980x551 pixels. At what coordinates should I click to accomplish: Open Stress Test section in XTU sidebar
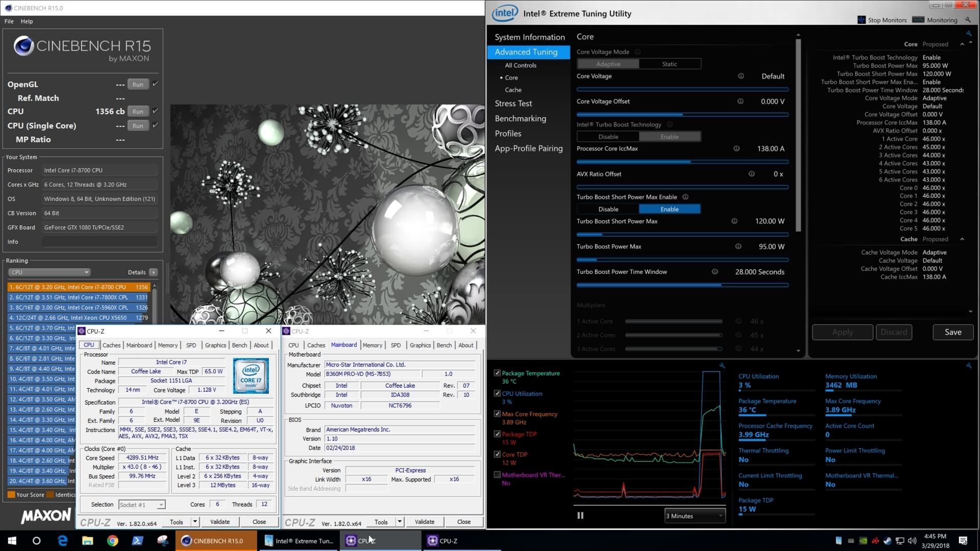point(513,103)
